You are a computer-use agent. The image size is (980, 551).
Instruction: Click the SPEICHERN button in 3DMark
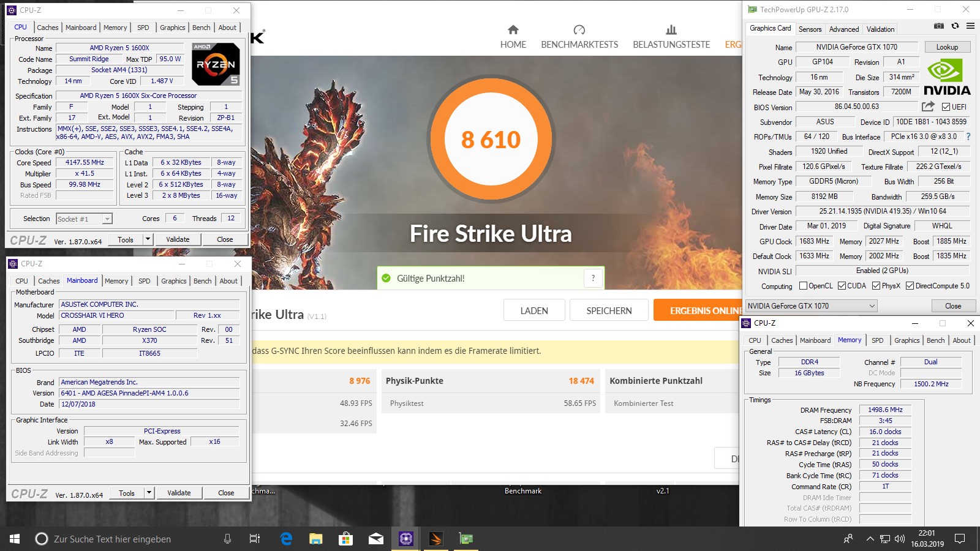[609, 310]
